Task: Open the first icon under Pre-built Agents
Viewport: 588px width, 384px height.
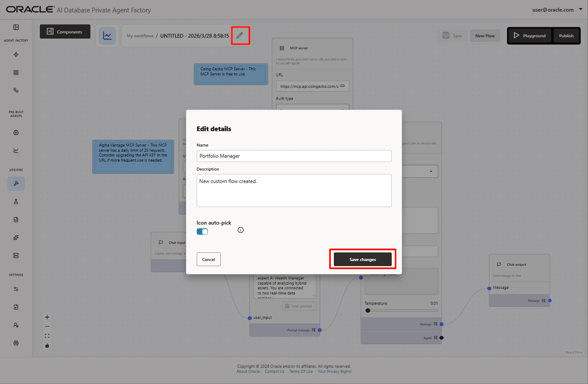Action: (16, 132)
